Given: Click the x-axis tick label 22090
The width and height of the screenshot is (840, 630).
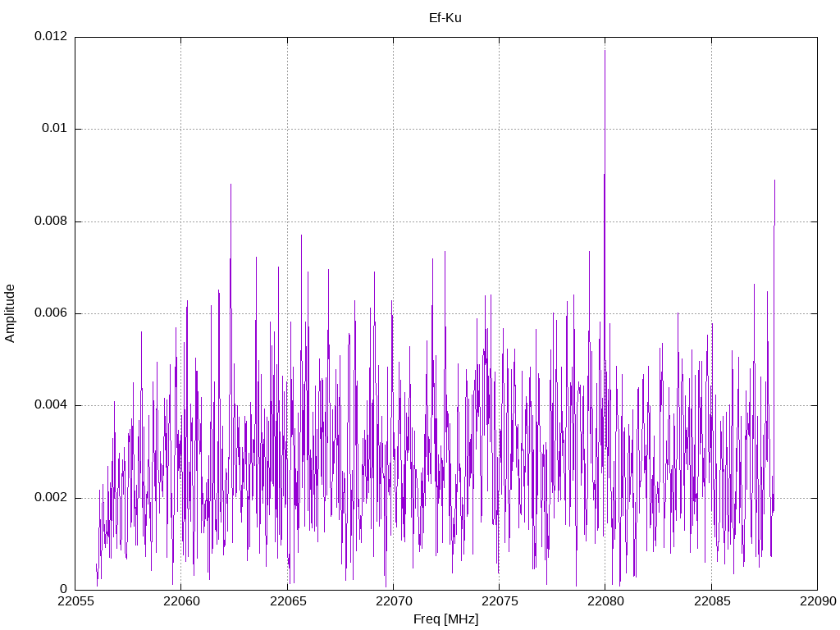Looking at the screenshot, I should pos(818,601).
